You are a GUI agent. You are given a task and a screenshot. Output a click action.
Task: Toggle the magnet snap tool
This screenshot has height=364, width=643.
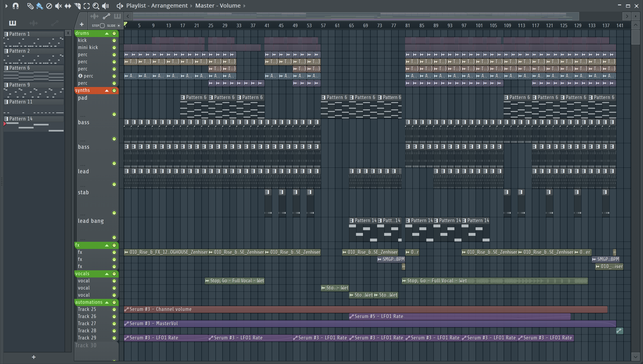click(x=15, y=6)
